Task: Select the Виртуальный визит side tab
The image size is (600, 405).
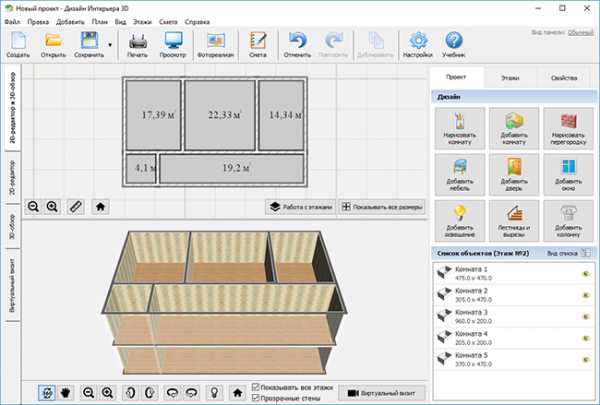Action: click(x=13, y=285)
